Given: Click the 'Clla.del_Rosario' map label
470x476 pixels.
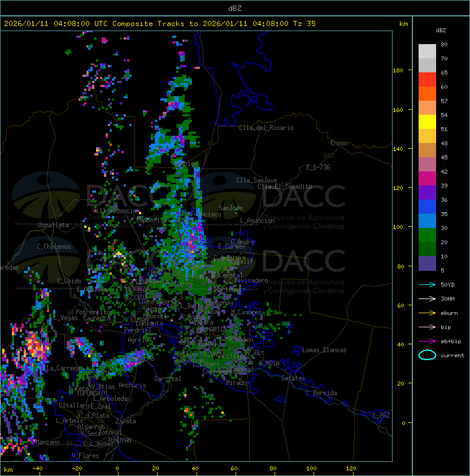Looking at the screenshot, I should click(x=266, y=128).
